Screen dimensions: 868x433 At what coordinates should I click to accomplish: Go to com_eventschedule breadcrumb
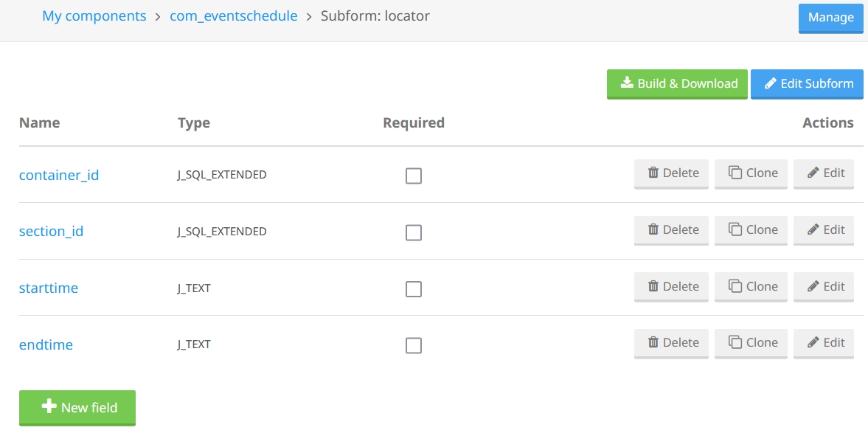[x=234, y=15]
